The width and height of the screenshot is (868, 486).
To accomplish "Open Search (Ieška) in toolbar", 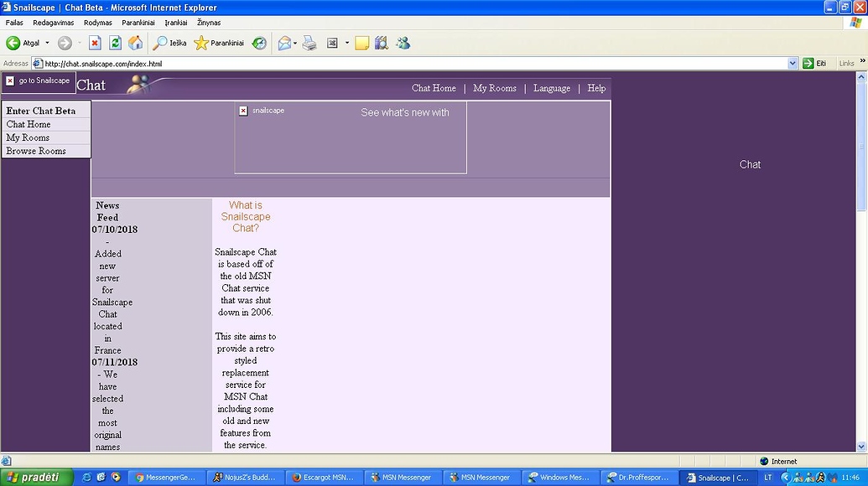I will [x=169, y=43].
